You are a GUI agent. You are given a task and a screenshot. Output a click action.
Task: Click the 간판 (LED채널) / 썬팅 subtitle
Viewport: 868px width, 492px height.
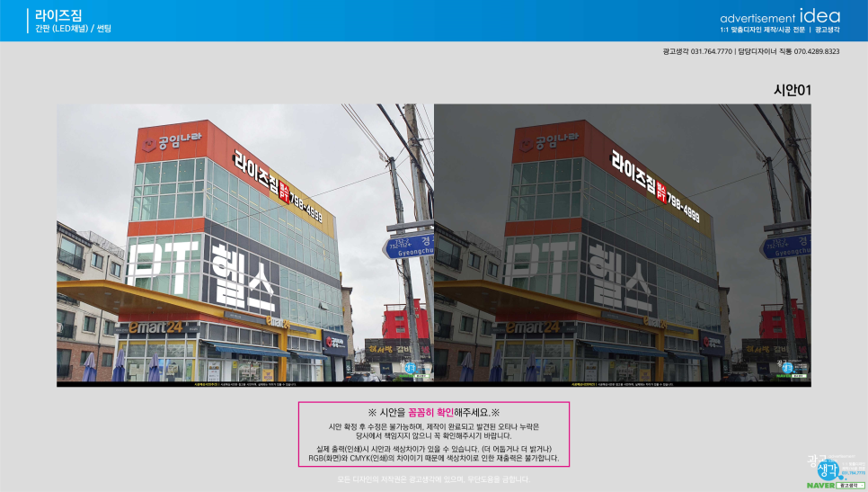click(x=72, y=29)
